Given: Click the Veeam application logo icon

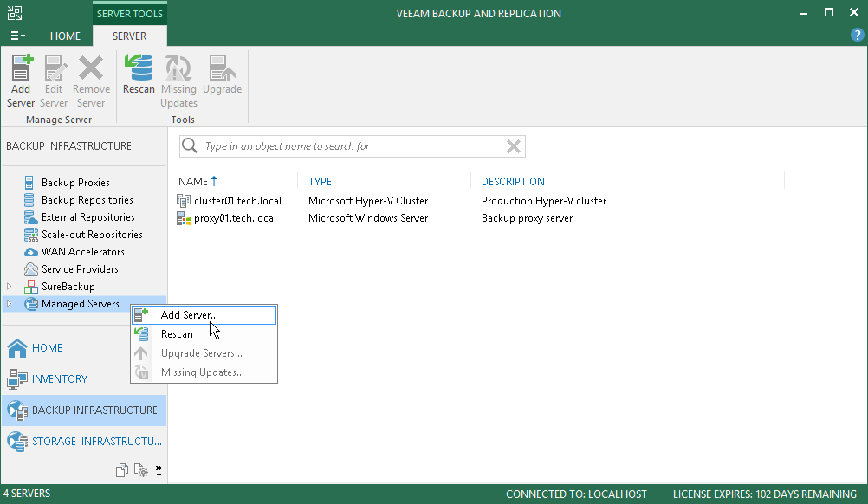Looking at the screenshot, I should pos(15,13).
